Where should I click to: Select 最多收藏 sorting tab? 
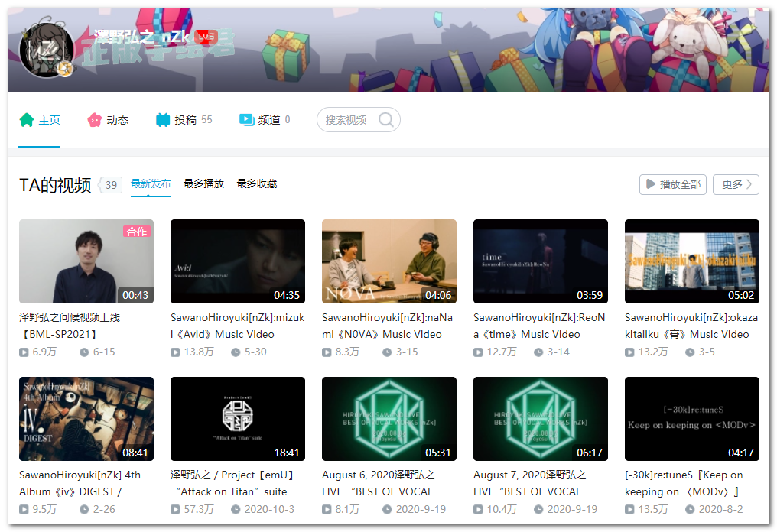pyautogui.click(x=257, y=183)
